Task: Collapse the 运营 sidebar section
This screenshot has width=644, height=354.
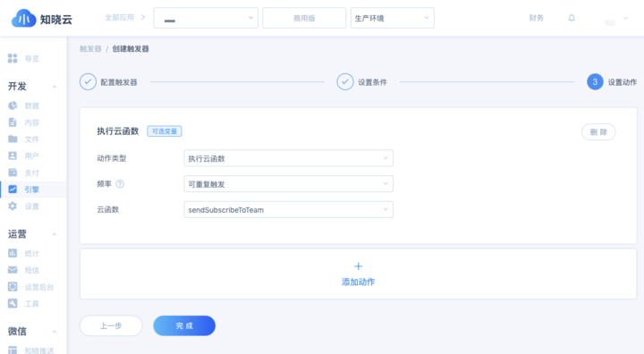Action: click(x=55, y=234)
